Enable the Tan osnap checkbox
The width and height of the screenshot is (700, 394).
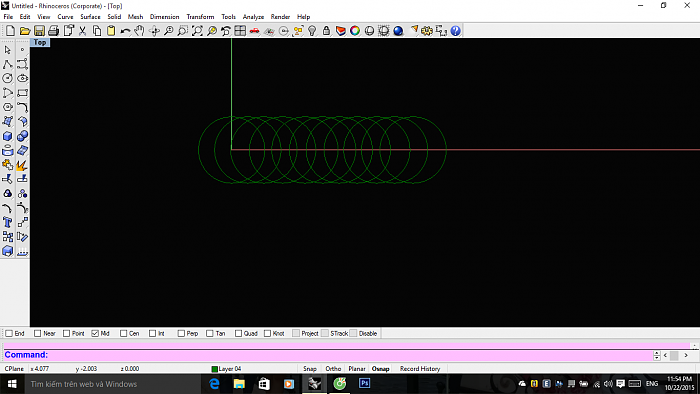click(210, 333)
